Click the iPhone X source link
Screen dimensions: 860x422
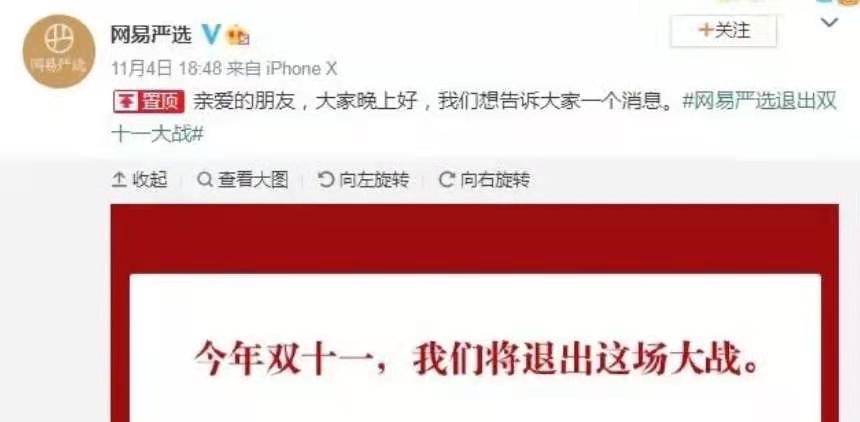pyautogui.click(x=301, y=69)
